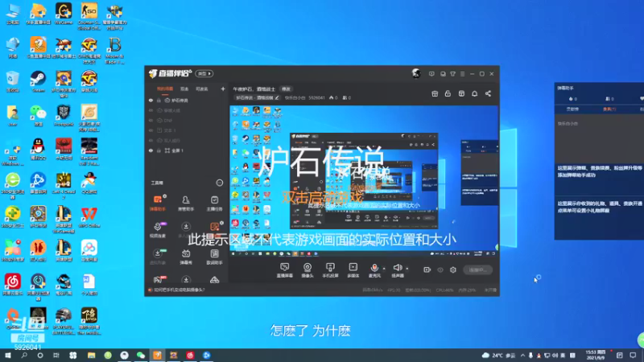Open the 主播任务 tool
The width and height of the screenshot is (644, 362).
tap(214, 203)
